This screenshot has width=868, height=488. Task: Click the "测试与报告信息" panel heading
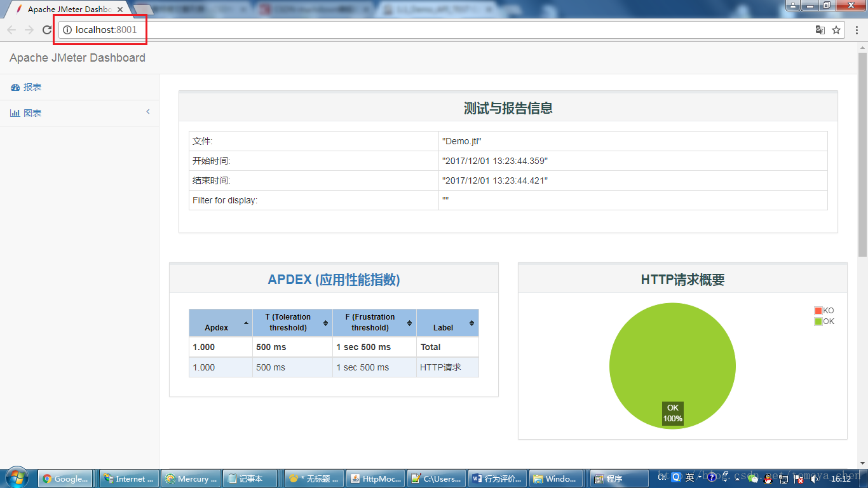click(508, 109)
